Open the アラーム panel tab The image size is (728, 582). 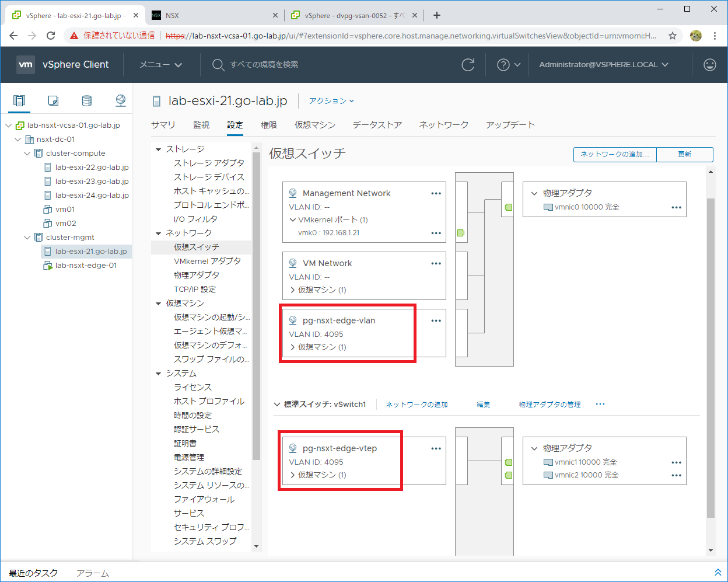pos(93,573)
